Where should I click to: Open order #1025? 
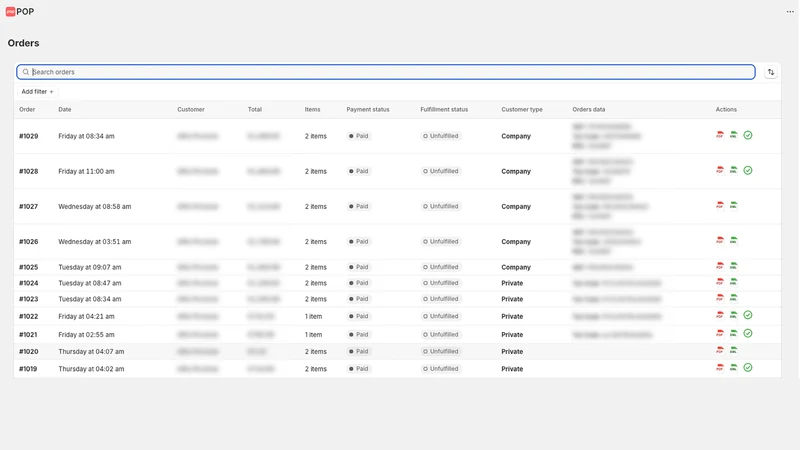29,267
